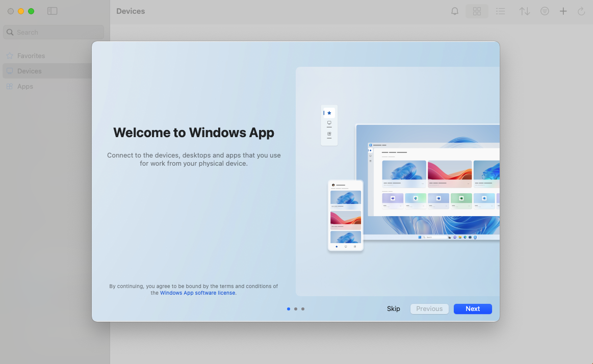Click the plus add button
593x364 pixels.
pyautogui.click(x=563, y=11)
